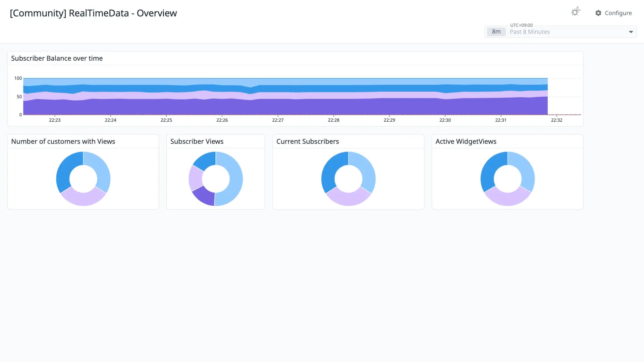The width and height of the screenshot is (644, 362).
Task: Click the Active WidgetViews donut chart
Action: tap(507, 179)
